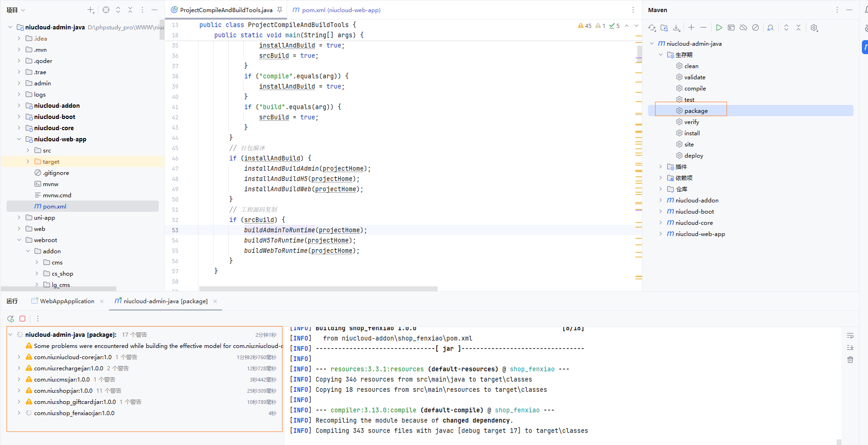Expand the niucloud-core folder
This screenshot has width=868, height=445.
[19, 128]
